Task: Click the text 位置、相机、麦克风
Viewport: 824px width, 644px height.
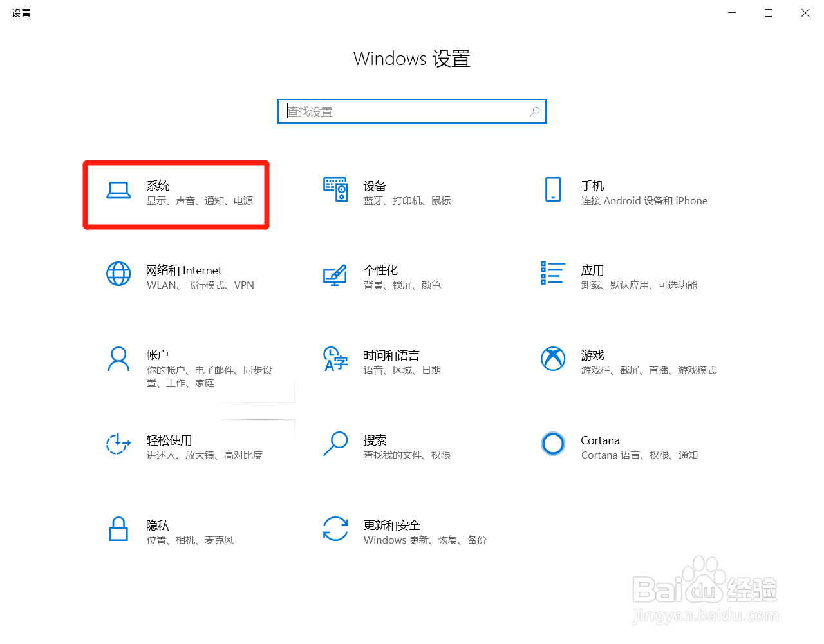Action: [x=191, y=540]
